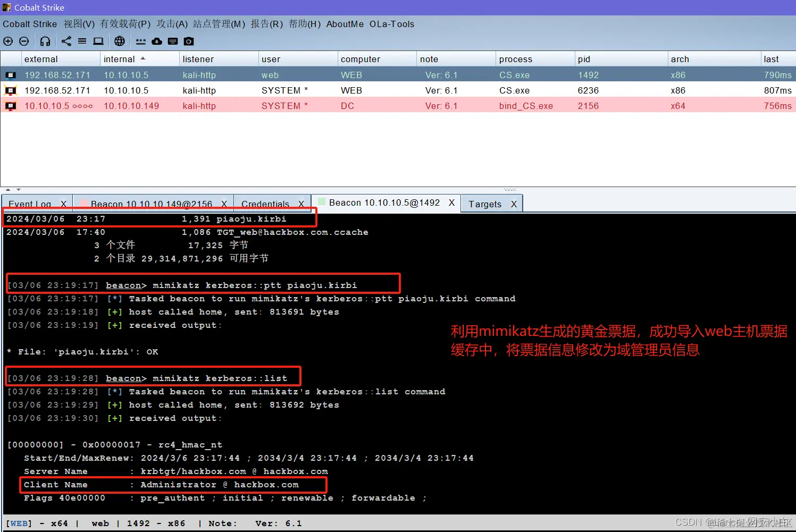Close the Event Log tab
Image resolution: width=796 pixels, height=532 pixels.
(63, 204)
